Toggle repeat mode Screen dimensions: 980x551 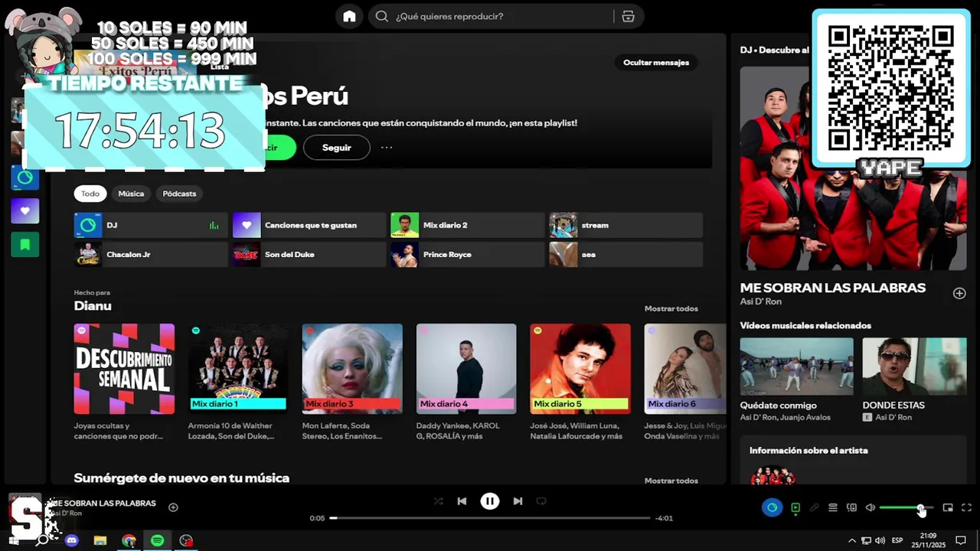(541, 501)
